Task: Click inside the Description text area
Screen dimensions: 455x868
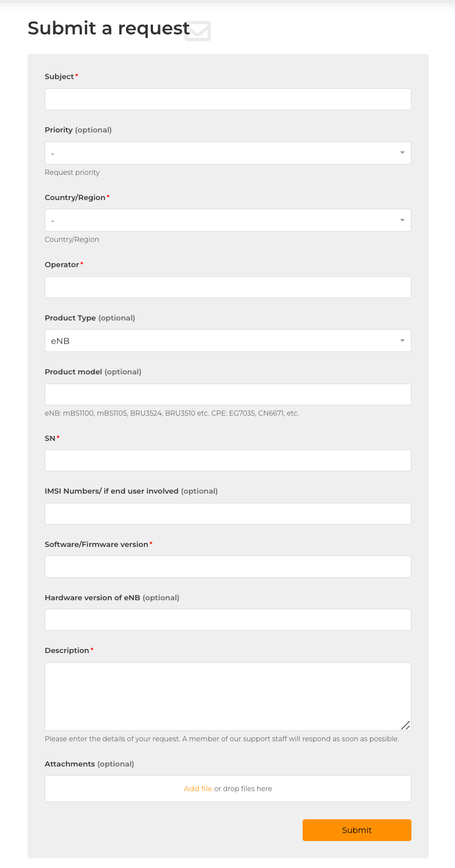Action: (x=228, y=697)
